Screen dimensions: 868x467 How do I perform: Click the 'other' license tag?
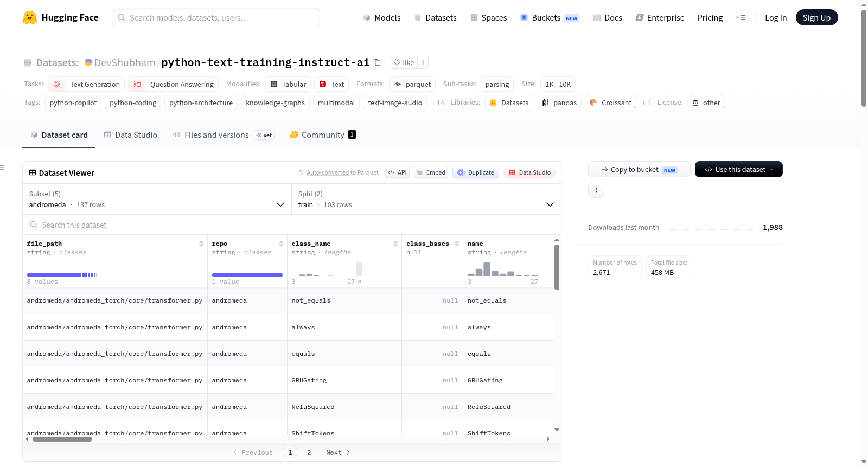706,103
